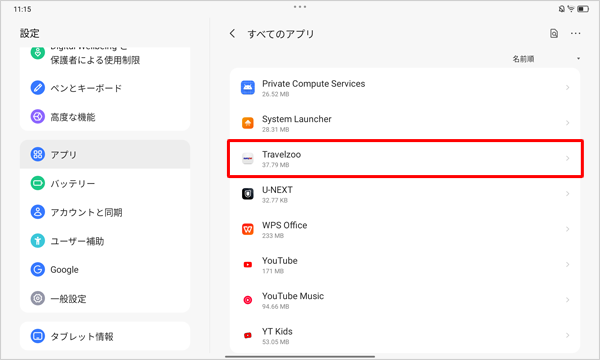Expand chevron on Travelzoo row
The image size is (600, 360).
coord(567,158)
